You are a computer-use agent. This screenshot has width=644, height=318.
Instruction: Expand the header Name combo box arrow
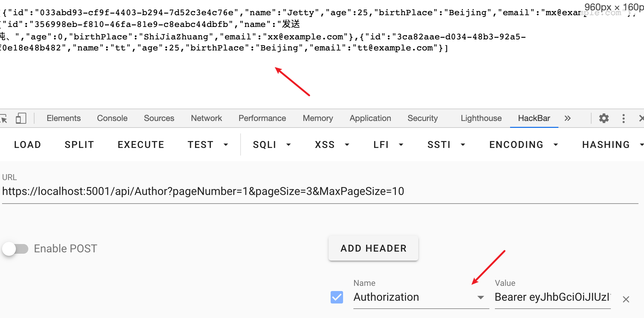480,298
